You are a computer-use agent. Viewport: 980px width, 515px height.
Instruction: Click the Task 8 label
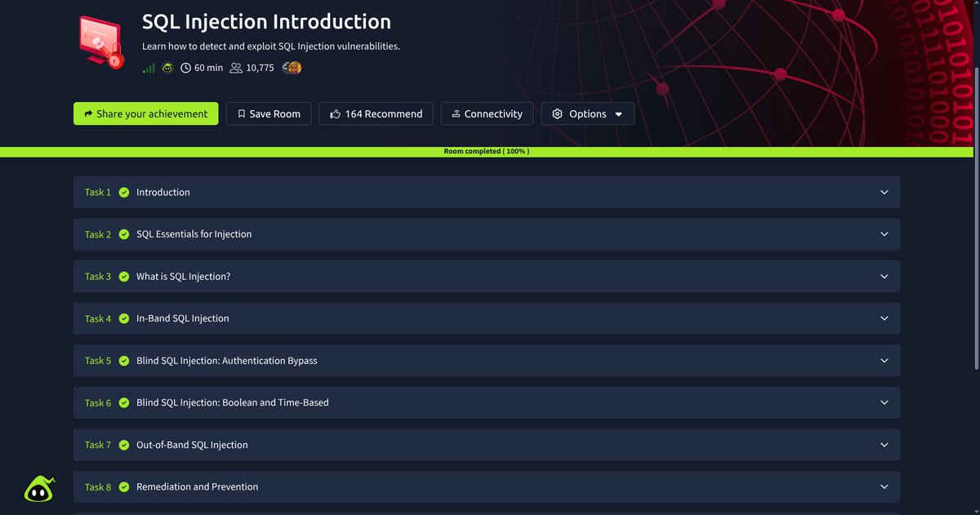(x=98, y=487)
